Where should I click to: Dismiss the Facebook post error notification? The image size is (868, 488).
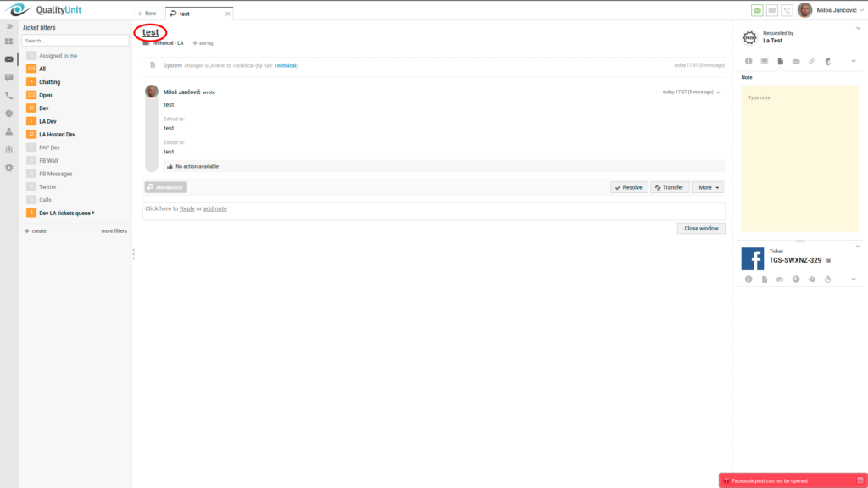pos(860,481)
